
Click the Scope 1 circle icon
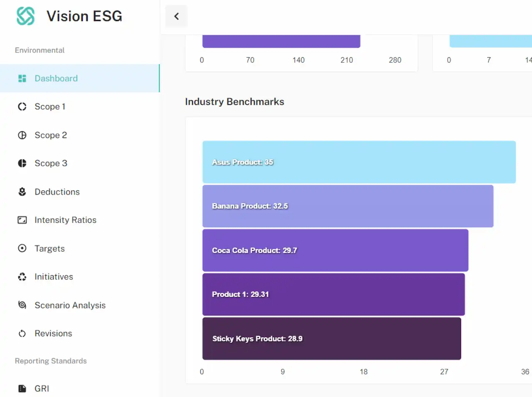click(x=22, y=107)
